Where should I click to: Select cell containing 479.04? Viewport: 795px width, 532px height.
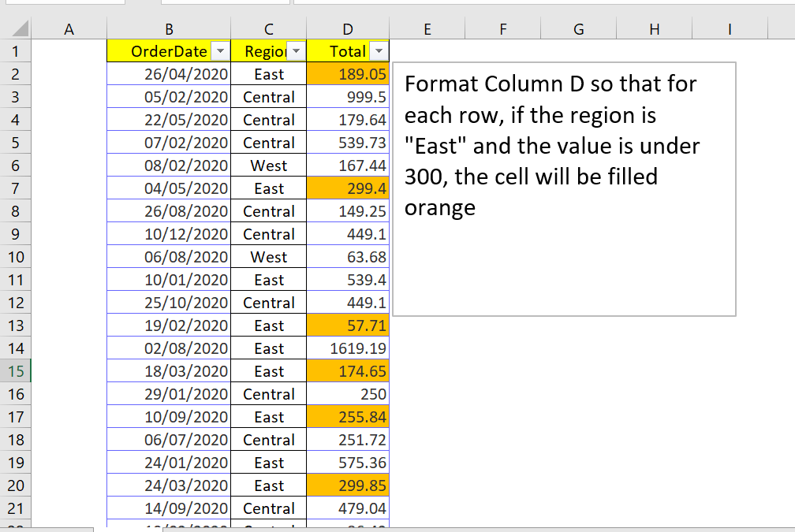coord(348,508)
